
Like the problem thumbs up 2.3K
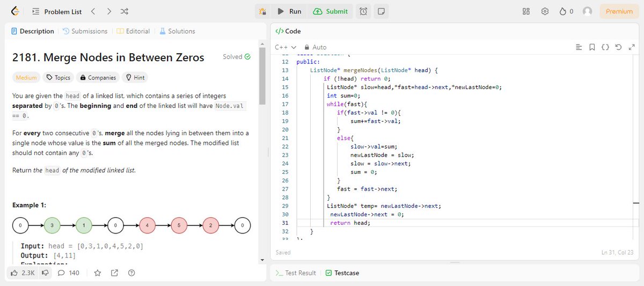point(23,273)
